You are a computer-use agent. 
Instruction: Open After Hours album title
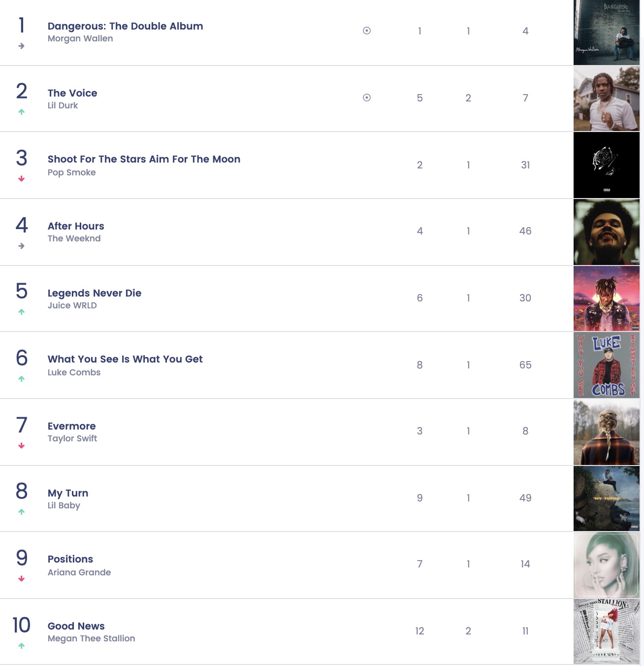pyautogui.click(x=76, y=226)
